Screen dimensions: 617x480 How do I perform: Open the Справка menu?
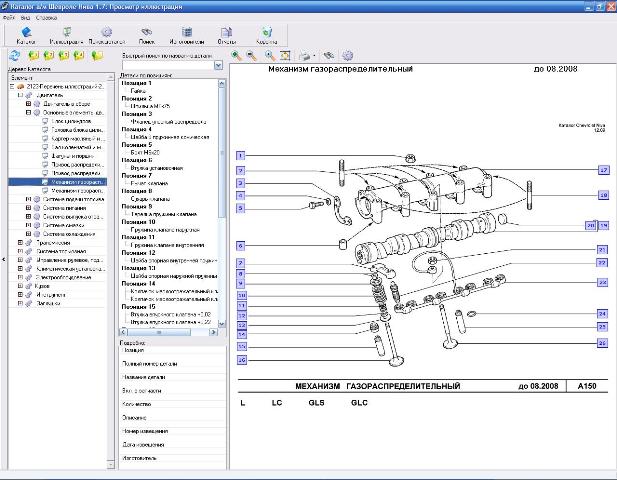click(46, 18)
